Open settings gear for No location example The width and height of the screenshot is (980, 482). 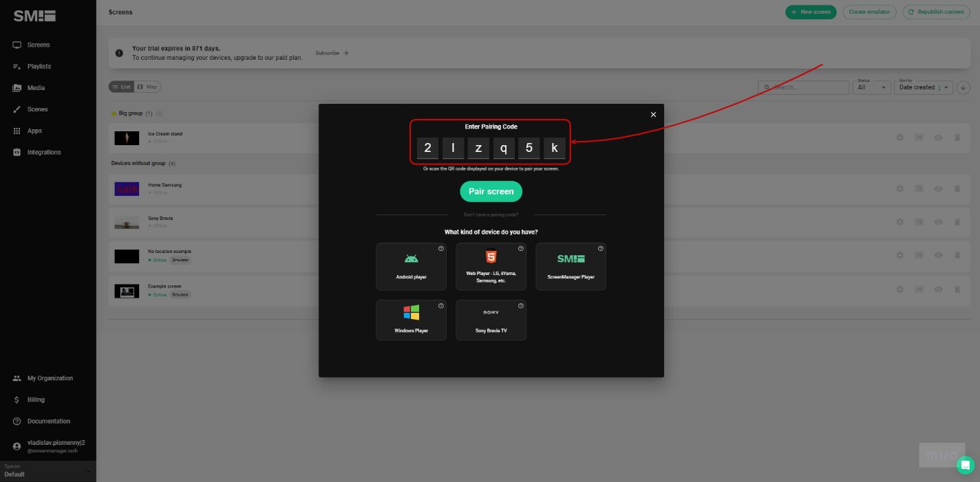tap(899, 255)
